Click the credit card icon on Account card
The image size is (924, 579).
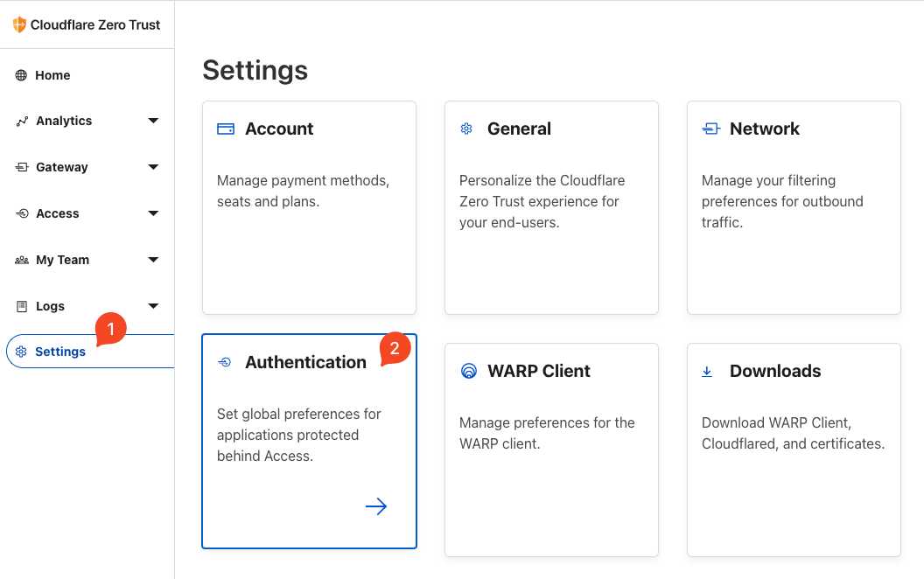point(226,129)
